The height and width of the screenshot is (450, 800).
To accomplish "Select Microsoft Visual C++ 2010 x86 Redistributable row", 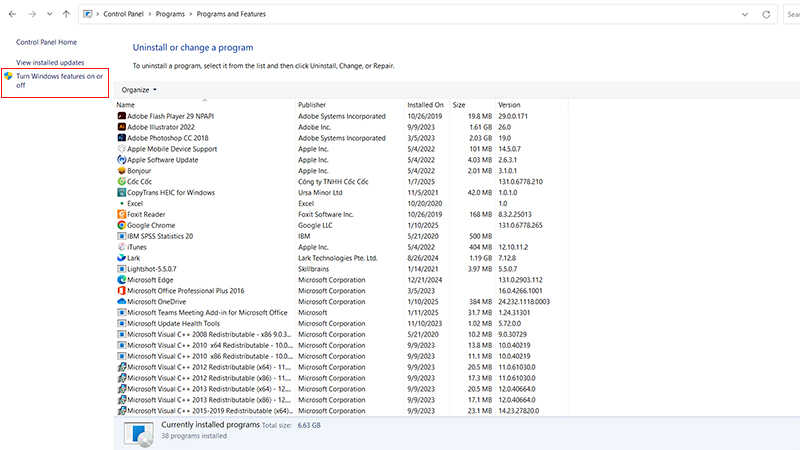I will [x=340, y=356].
